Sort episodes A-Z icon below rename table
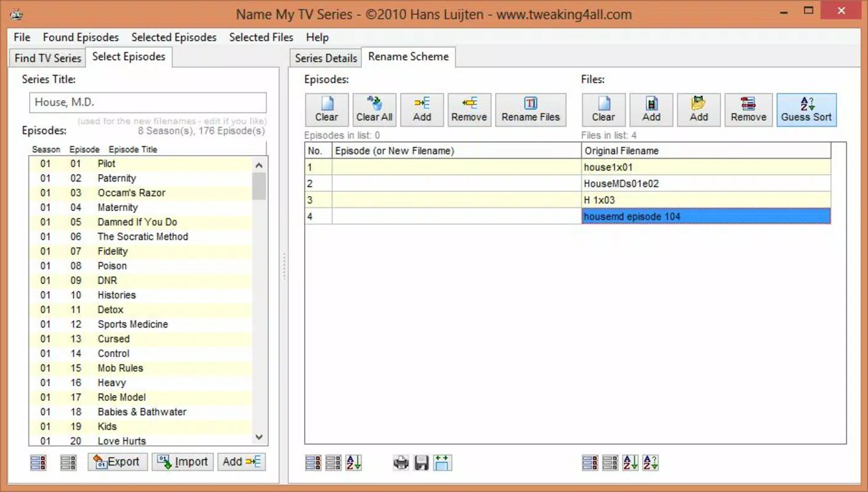 point(353,462)
